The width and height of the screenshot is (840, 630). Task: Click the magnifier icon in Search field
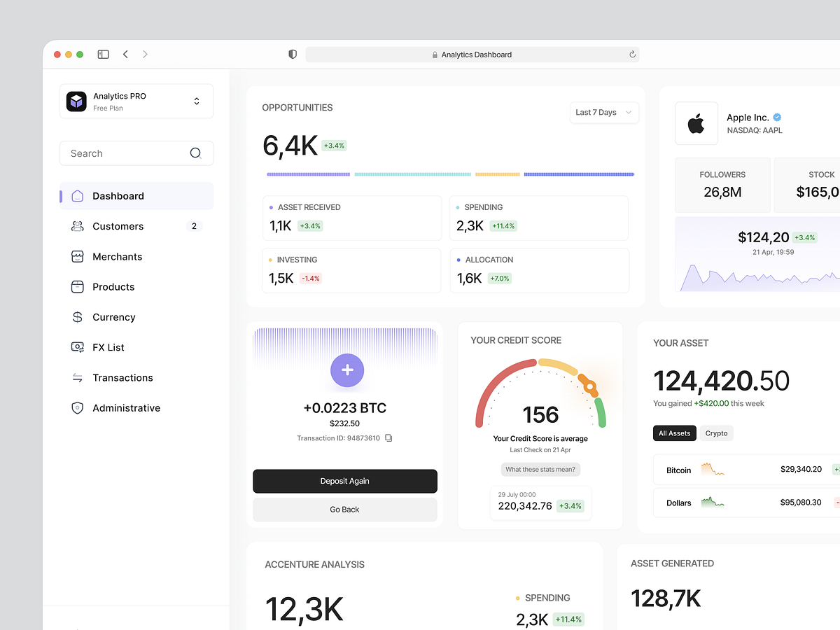coord(195,153)
